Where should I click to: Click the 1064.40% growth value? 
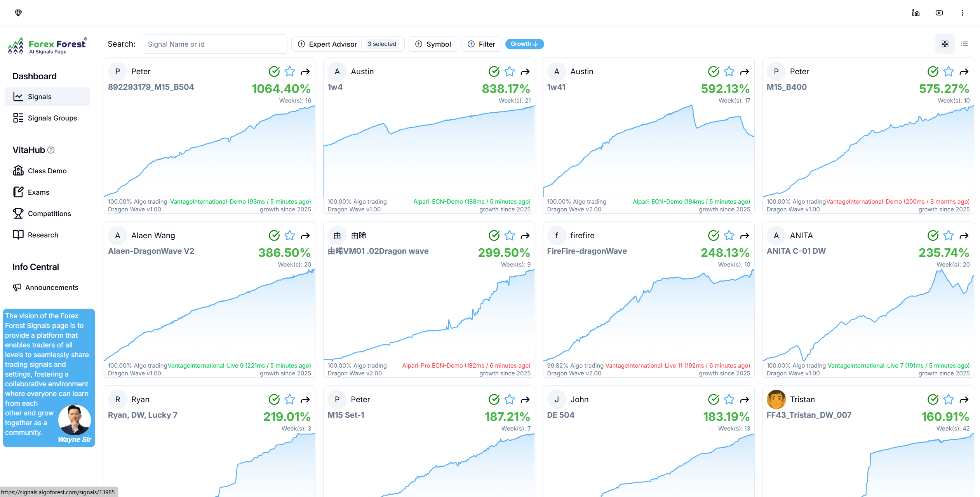tap(281, 89)
